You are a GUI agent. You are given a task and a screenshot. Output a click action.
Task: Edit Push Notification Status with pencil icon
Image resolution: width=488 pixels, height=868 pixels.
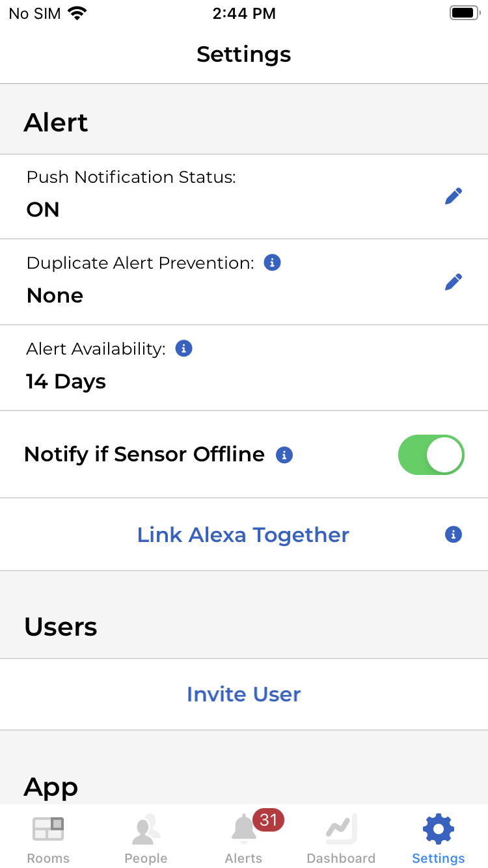click(x=454, y=196)
